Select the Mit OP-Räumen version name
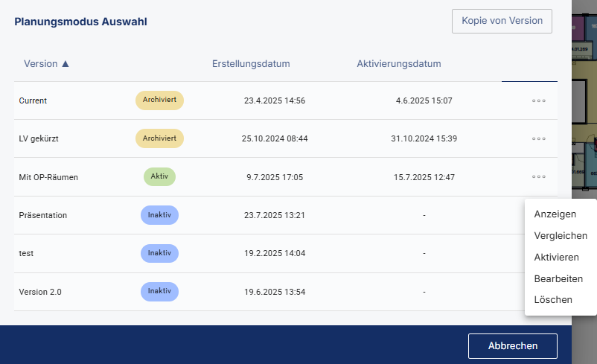 point(48,177)
